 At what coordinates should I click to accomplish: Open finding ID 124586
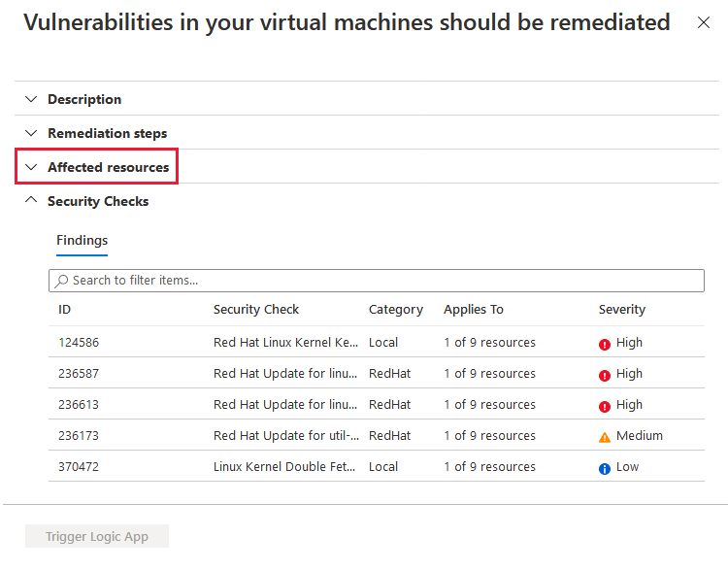pos(79,343)
